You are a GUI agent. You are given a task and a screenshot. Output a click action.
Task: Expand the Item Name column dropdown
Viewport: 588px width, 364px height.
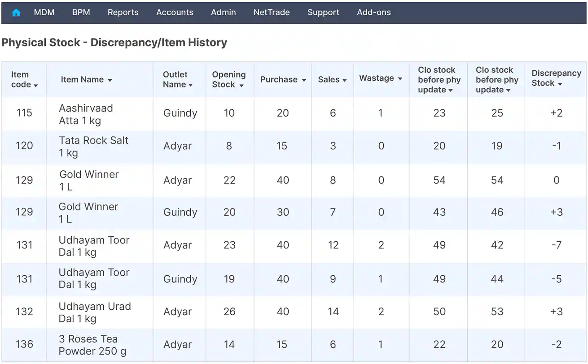click(x=110, y=80)
